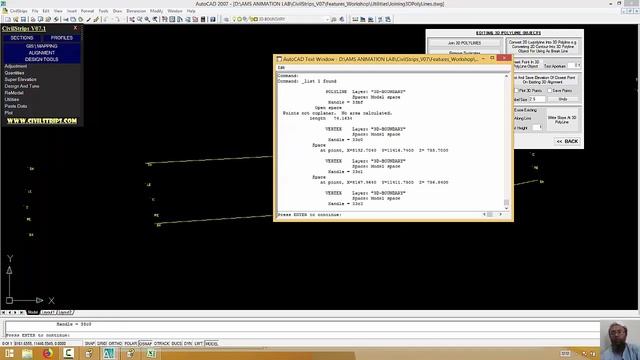Click the Zoom Previous icon

(x=155, y=19)
